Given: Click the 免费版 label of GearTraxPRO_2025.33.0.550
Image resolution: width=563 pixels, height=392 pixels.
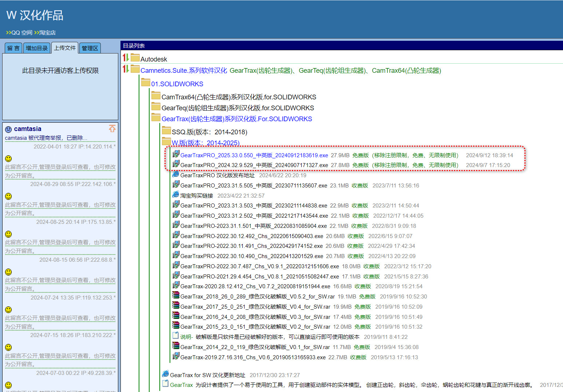Looking at the screenshot, I should coord(361,155).
